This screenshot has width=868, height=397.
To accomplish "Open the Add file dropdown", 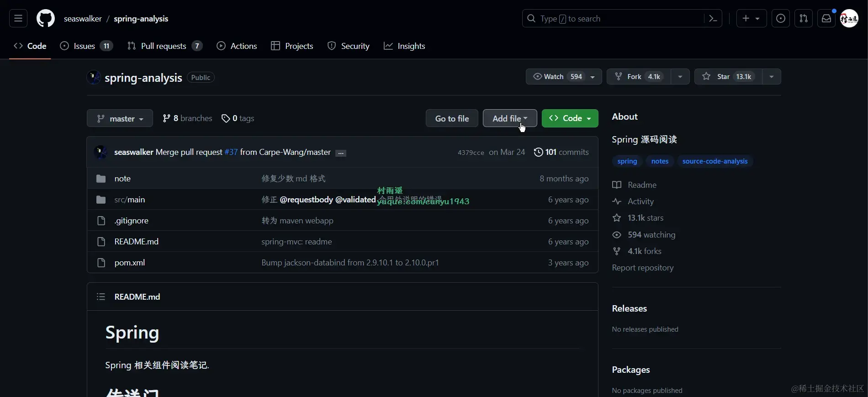I will coord(510,118).
